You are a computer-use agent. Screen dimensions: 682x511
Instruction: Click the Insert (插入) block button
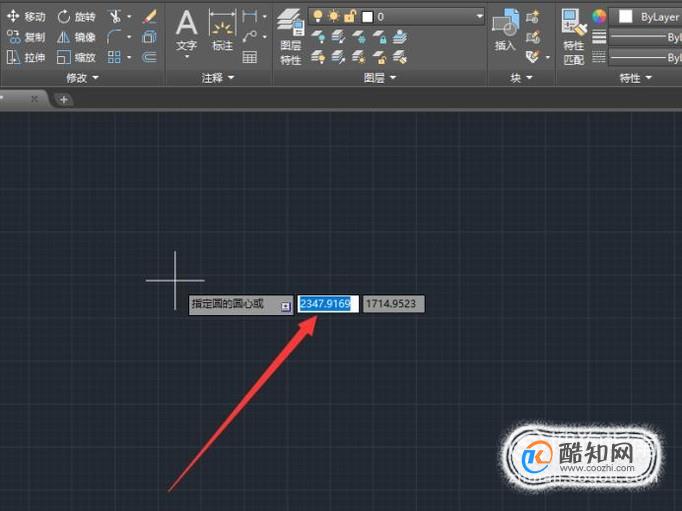pyautogui.click(x=505, y=30)
